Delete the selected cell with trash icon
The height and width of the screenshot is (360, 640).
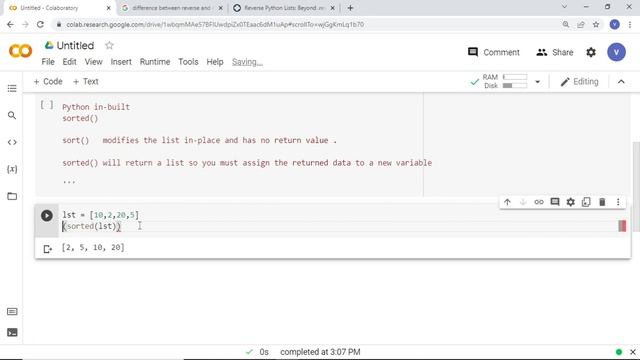(x=602, y=202)
